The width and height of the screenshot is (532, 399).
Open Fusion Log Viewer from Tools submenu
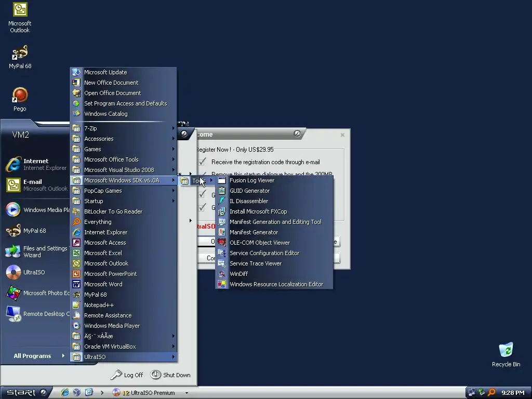(x=274, y=180)
